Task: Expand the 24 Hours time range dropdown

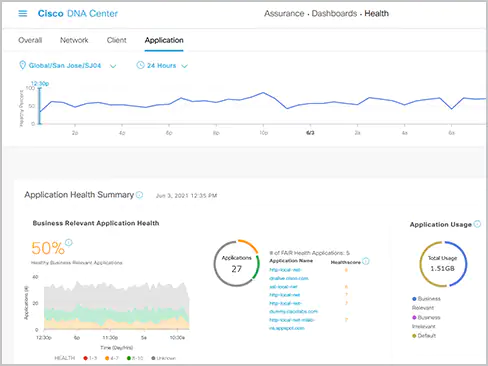Action: pos(161,65)
